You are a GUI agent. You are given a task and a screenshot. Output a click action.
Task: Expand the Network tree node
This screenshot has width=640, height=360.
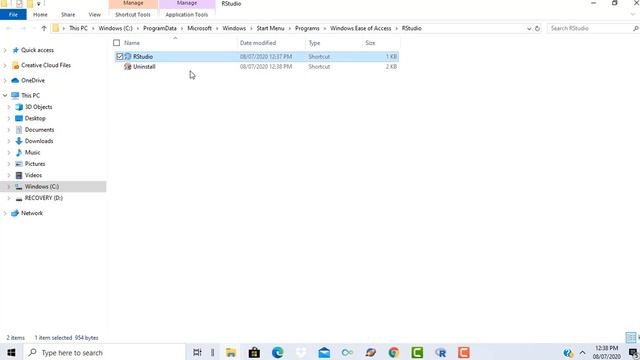[x=5, y=213]
